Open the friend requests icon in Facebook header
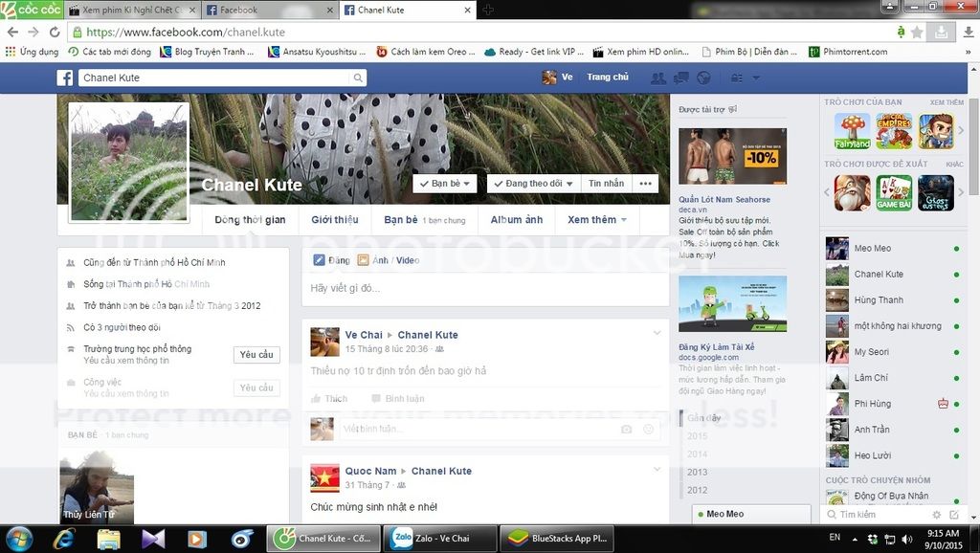This screenshot has width=980, height=553. (658, 77)
